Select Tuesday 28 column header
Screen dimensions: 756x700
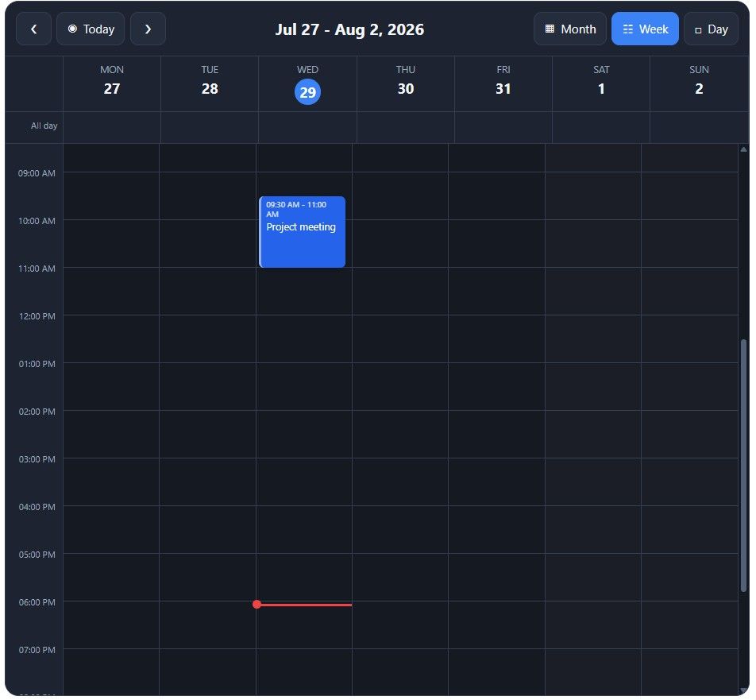210,84
